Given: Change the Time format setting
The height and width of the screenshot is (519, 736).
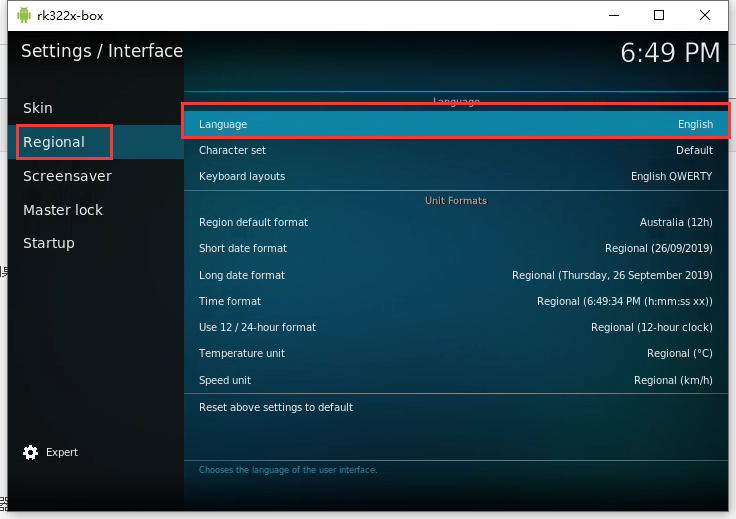Looking at the screenshot, I should pos(456,301).
